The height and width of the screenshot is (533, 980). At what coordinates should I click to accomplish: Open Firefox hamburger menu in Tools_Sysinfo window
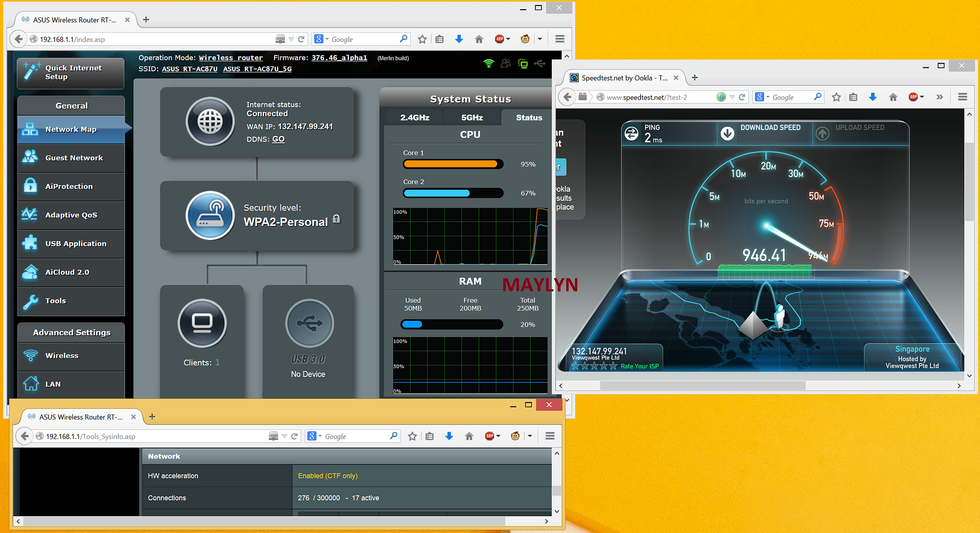[550, 436]
